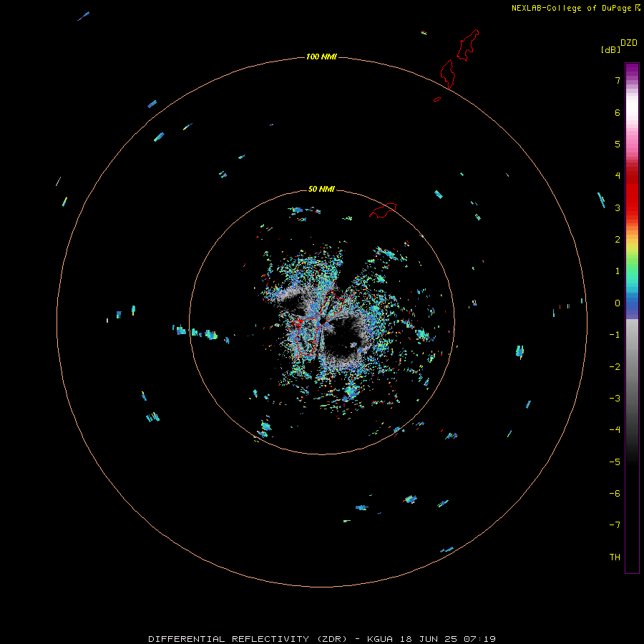Viewport: 644px width, 644px height.
Task: Click the 0 value on the colorbar scale
Action: coord(618,303)
